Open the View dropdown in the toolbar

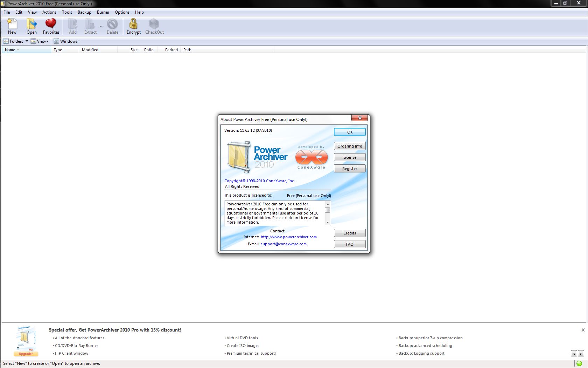pos(40,41)
